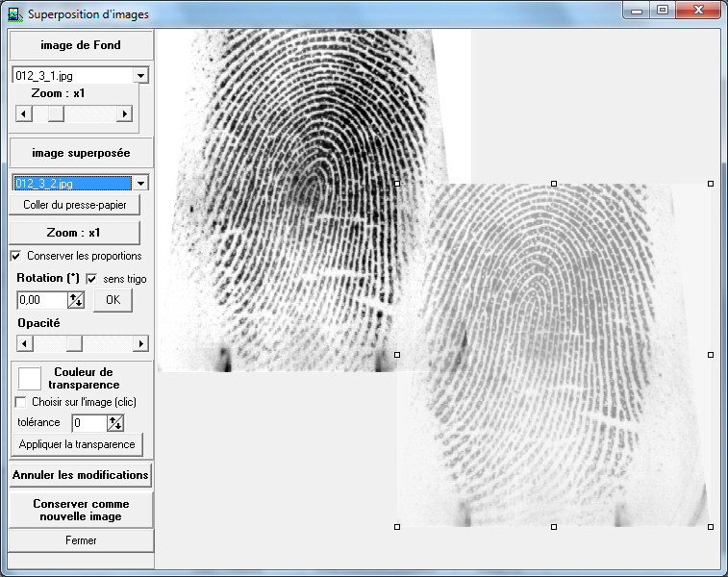This screenshot has width=728, height=577.
Task: Toggle the 'sens trigo' checkbox
Action: click(x=92, y=279)
